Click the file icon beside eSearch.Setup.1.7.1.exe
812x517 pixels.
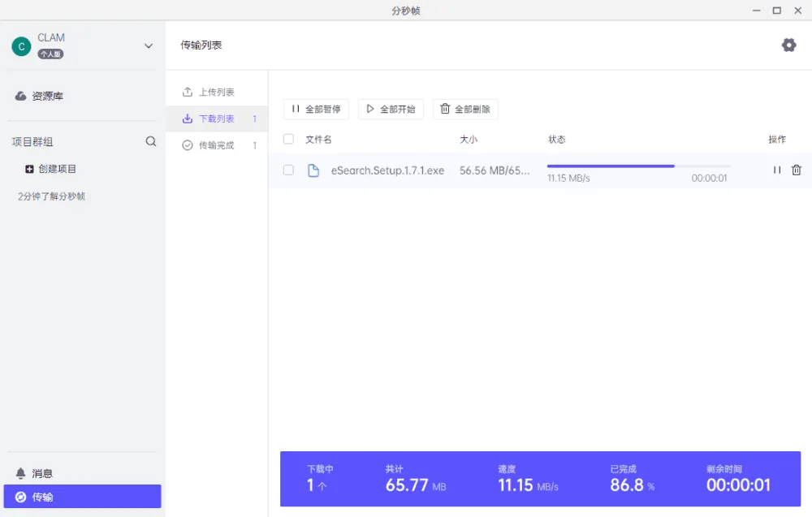314,170
